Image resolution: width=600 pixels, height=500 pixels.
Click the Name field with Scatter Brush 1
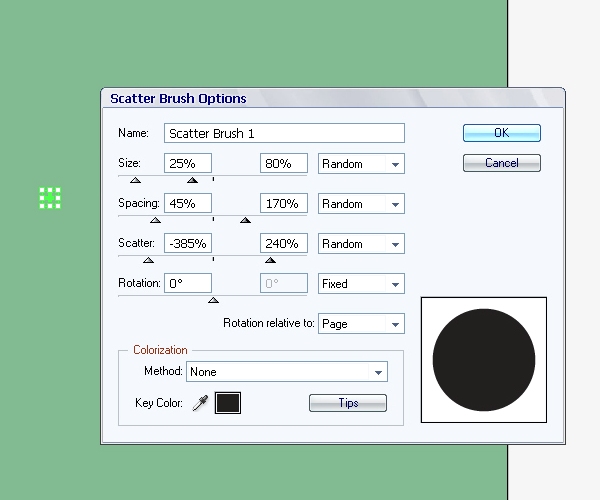[x=284, y=133]
